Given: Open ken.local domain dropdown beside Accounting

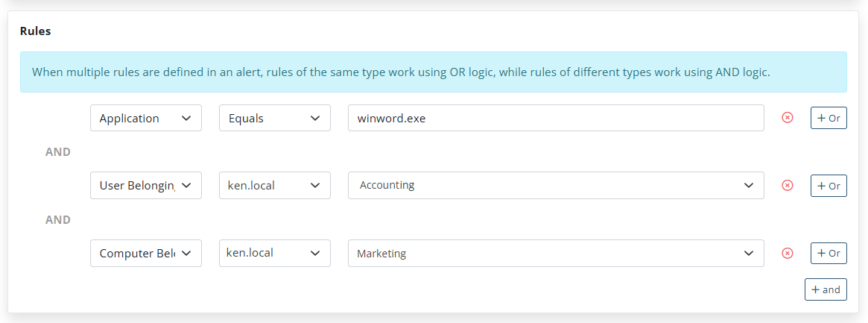Looking at the screenshot, I should (x=274, y=186).
